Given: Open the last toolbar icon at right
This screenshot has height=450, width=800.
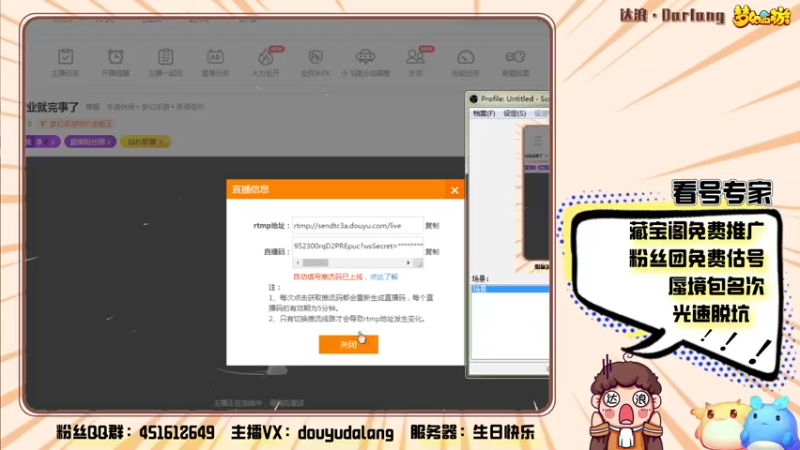Looking at the screenshot, I should point(515,57).
